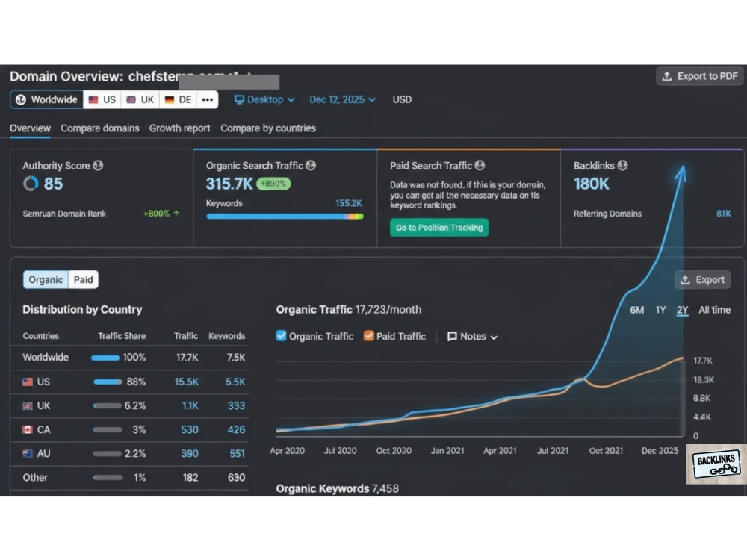
Task: Click the Semrush Domain Rank label
Action: (64, 214)
